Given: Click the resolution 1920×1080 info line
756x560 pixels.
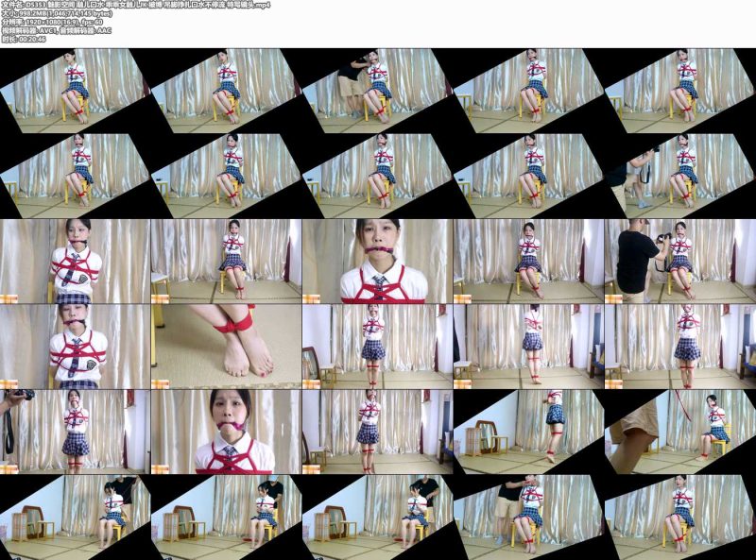Looking at the screenshot, I should click(53, 22).
